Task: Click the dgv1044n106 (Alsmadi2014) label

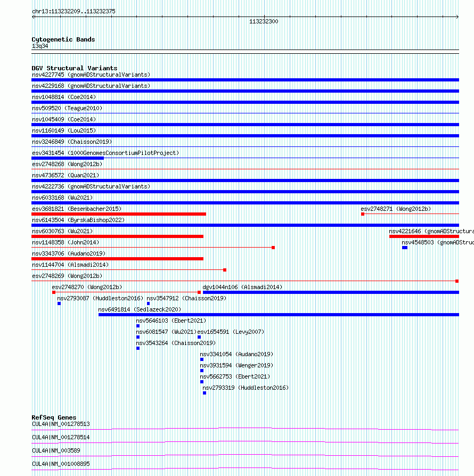Action: 242,287
